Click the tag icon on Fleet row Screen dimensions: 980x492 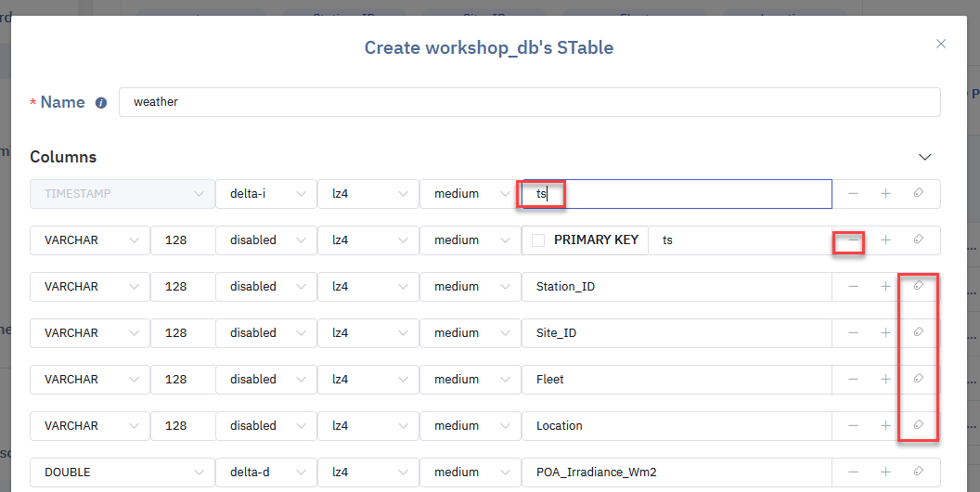click(918, 379)
